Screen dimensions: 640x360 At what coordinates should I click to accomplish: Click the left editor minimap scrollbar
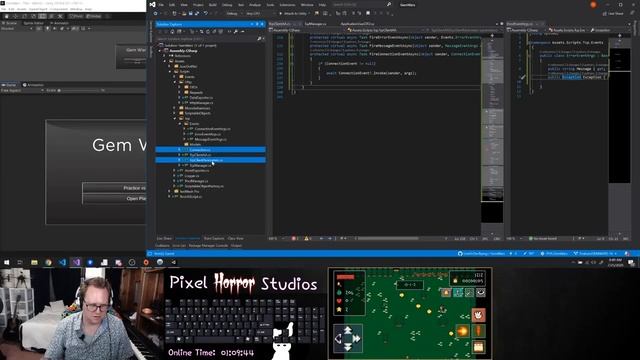(x=492, y=131)
